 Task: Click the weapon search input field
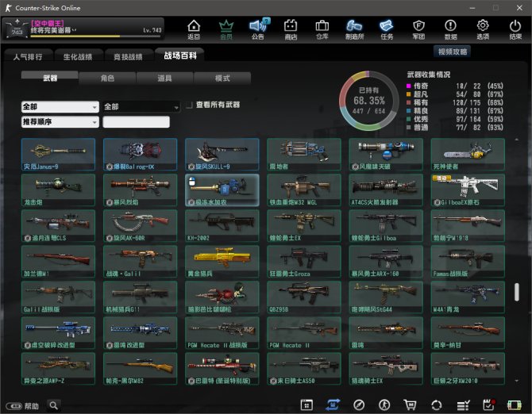136,121
